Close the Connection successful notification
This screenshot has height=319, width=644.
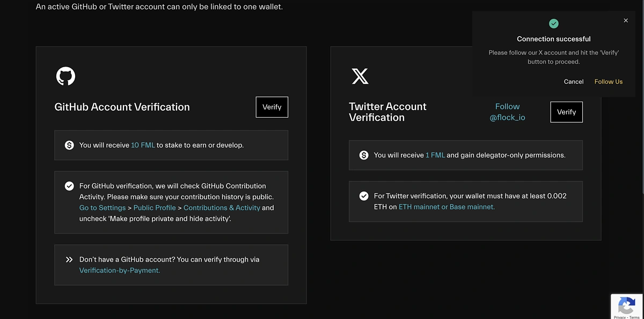[x=626, y=20]
